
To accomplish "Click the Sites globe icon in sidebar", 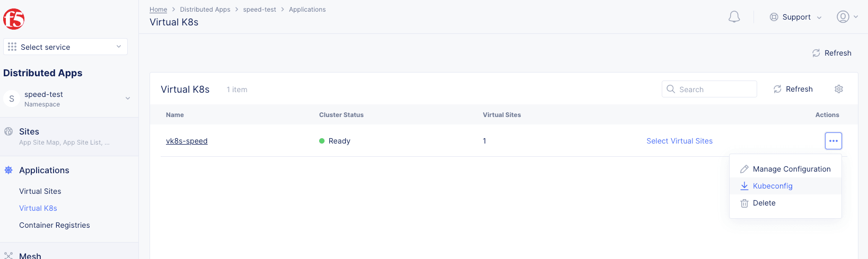I will click(8, 131).
